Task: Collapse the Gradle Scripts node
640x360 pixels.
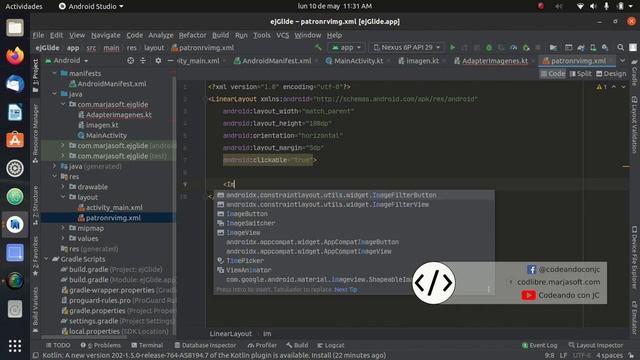Action: click(x=46, y=259)
